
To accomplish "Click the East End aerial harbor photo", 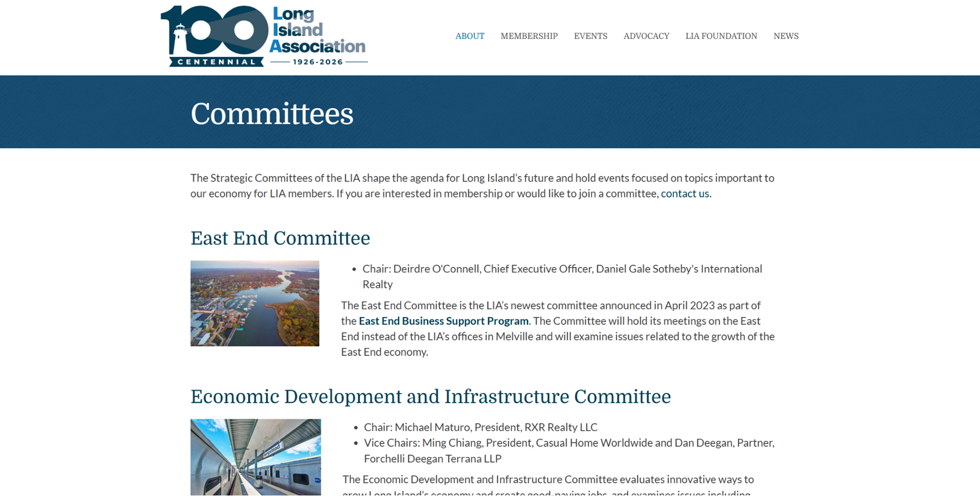I will coord(255,303).
